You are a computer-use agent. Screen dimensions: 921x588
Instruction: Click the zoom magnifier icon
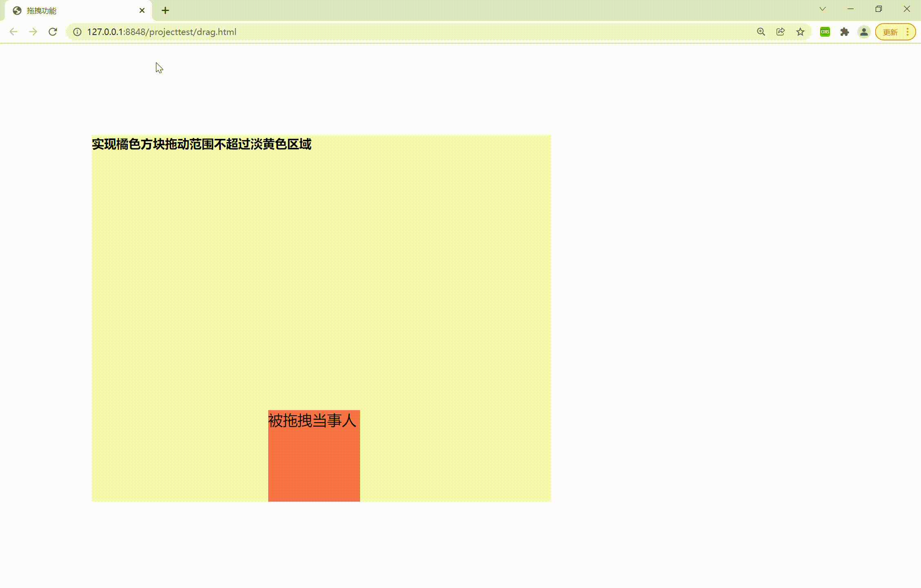[760, 31]
